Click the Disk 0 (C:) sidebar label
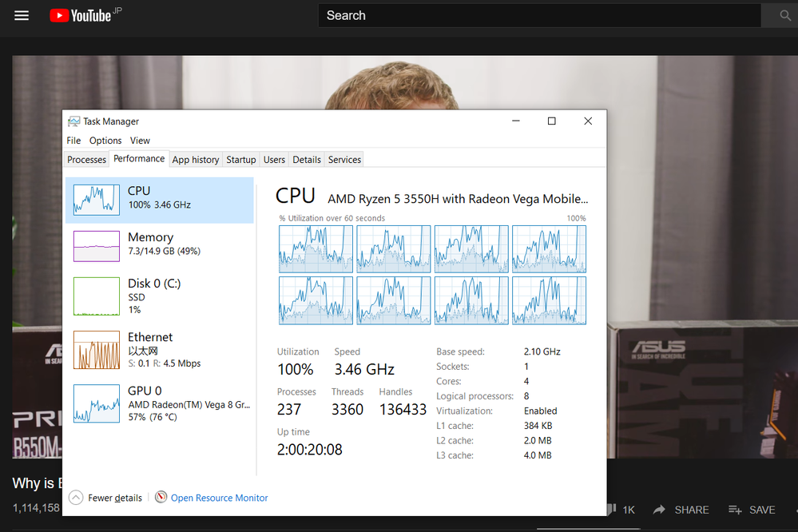 (x=154, y=283)
